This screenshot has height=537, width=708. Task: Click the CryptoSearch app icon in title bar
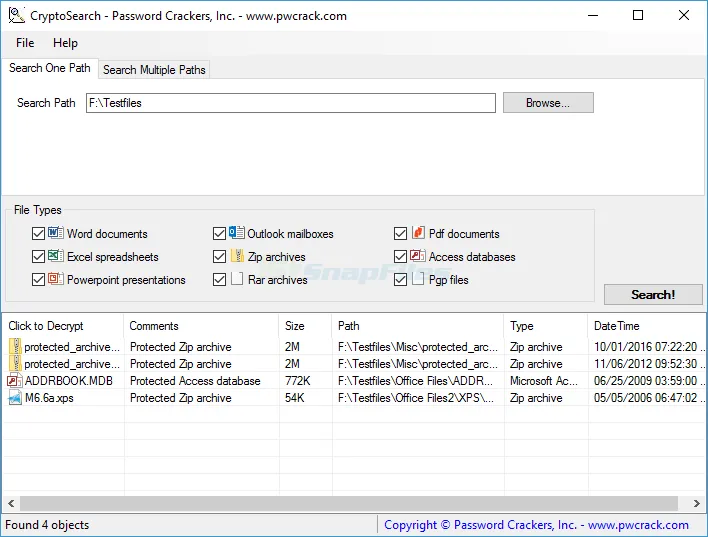coord(16,15)
